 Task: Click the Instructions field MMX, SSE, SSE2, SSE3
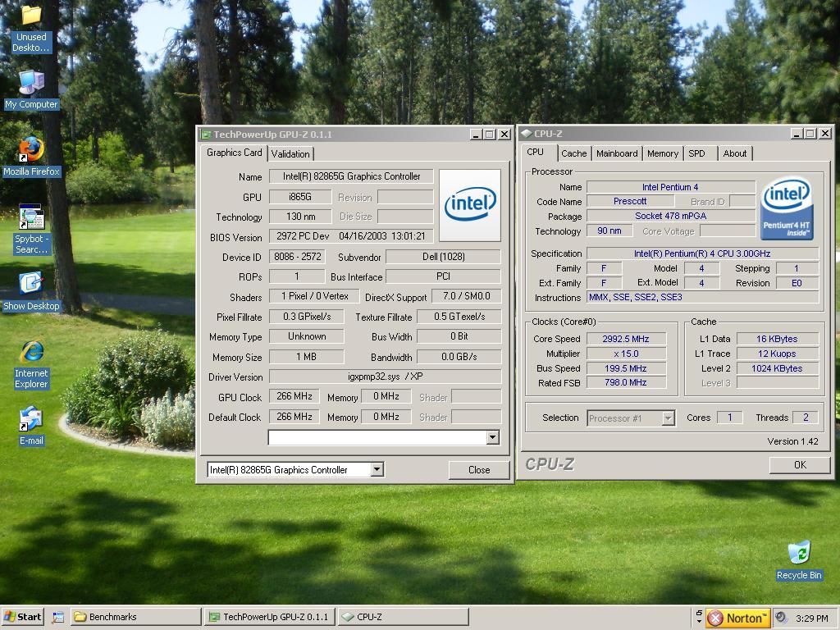pos(702,297)
